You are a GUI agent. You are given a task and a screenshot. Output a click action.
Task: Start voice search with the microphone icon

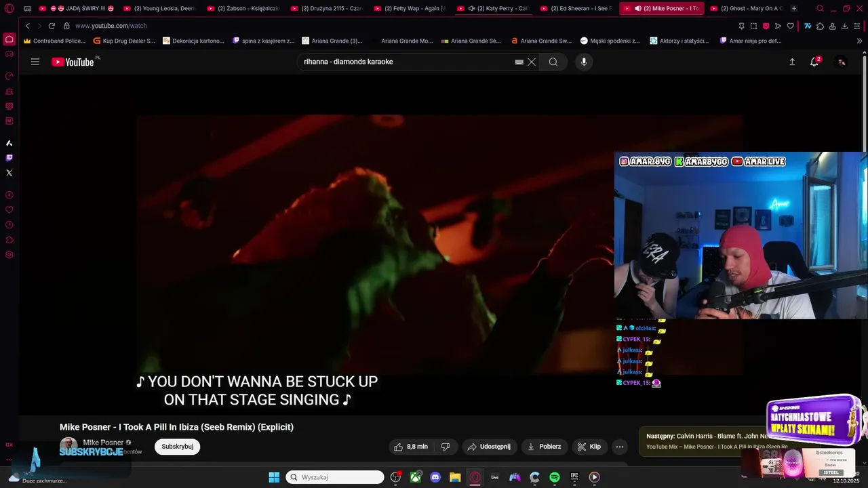coord(584,62)
